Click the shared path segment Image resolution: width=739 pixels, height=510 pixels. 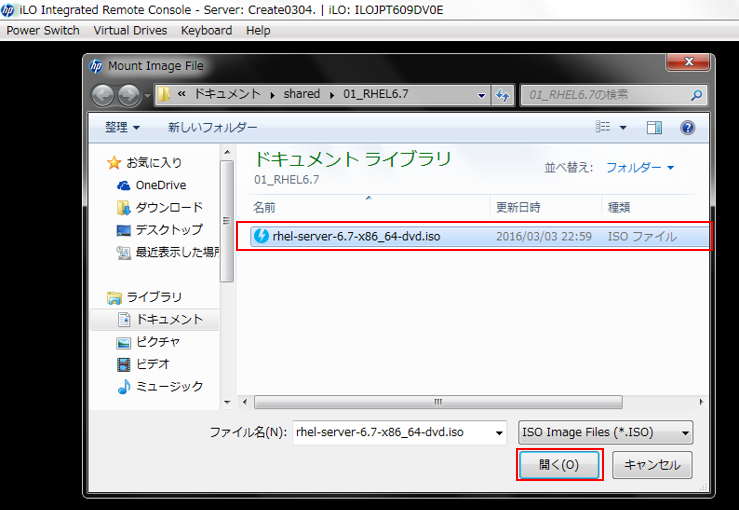pyautogui.click(x=302, y=94)
